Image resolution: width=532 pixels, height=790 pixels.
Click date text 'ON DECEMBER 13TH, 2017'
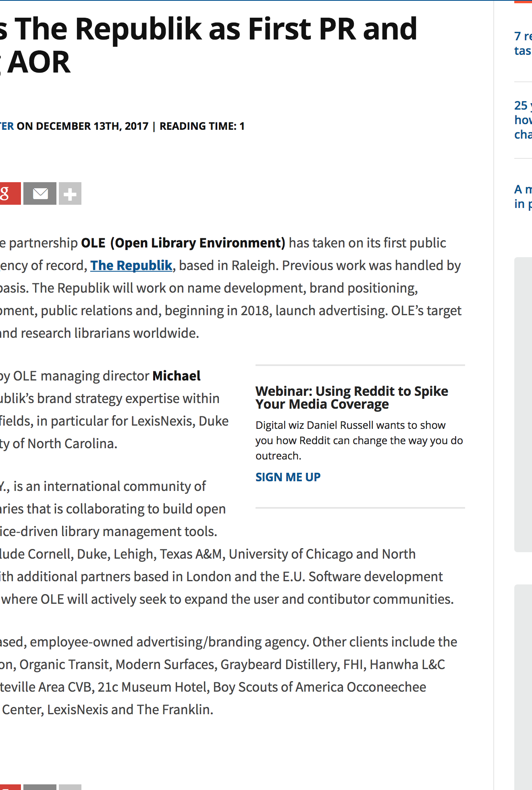coord(83,126)
